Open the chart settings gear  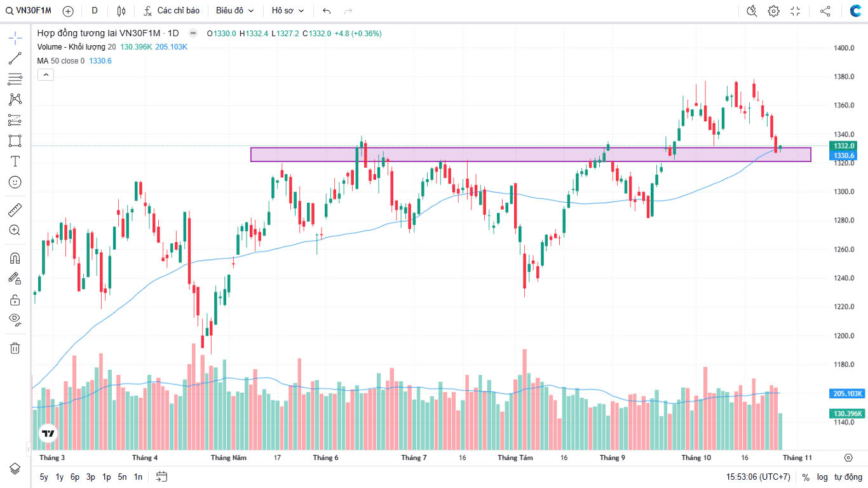[x=773, y=11]
